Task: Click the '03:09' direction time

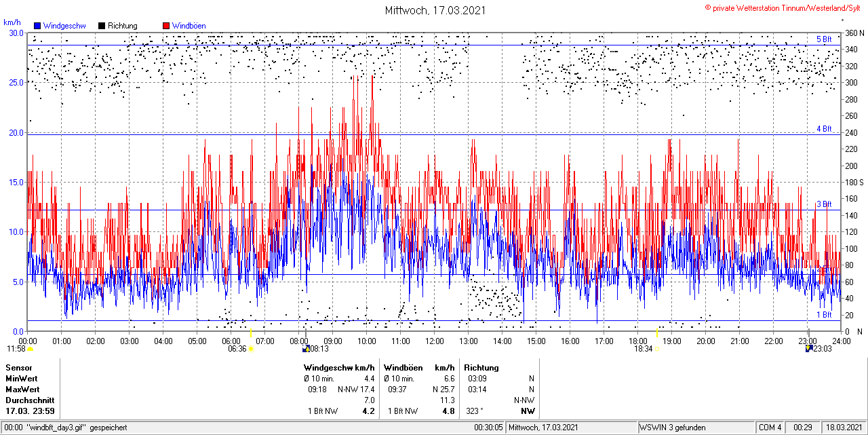Action: click(477, 379)
